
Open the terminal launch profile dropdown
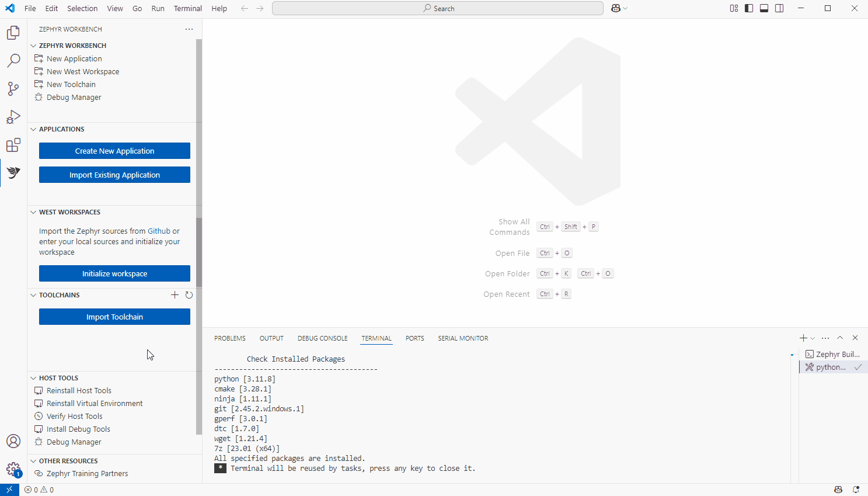(812, 338)
